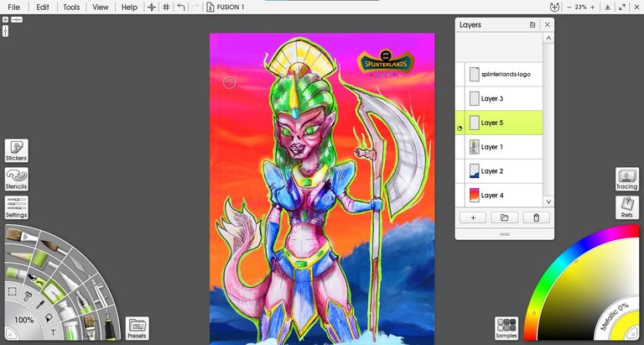Open the Settings panel
The image size is (644, 345).
(x=17, y=207)
